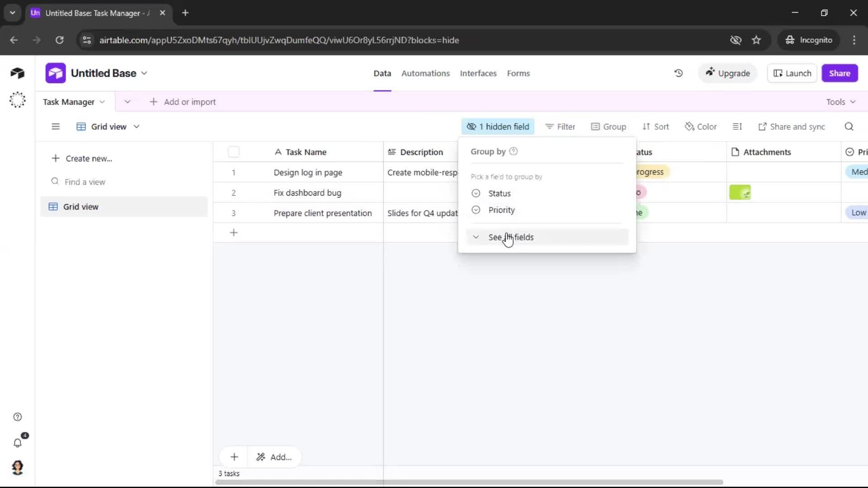Open the Task Manager table dropdown

(102, 102)
